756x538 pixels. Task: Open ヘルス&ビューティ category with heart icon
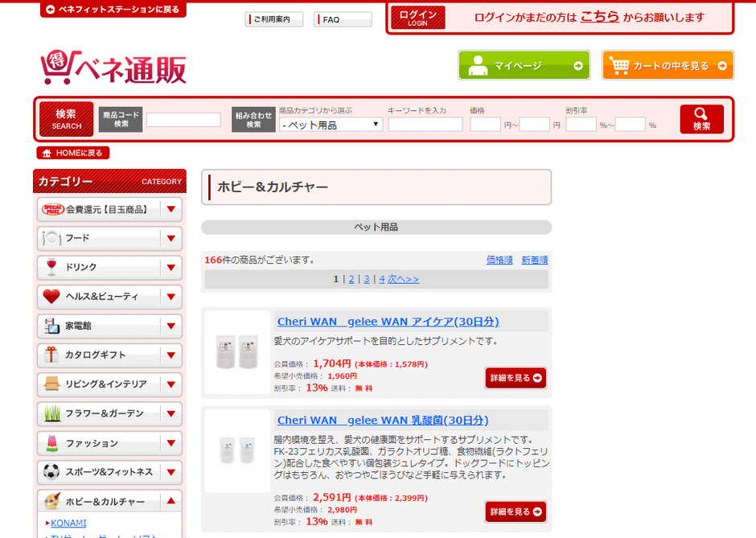point(99,297)
